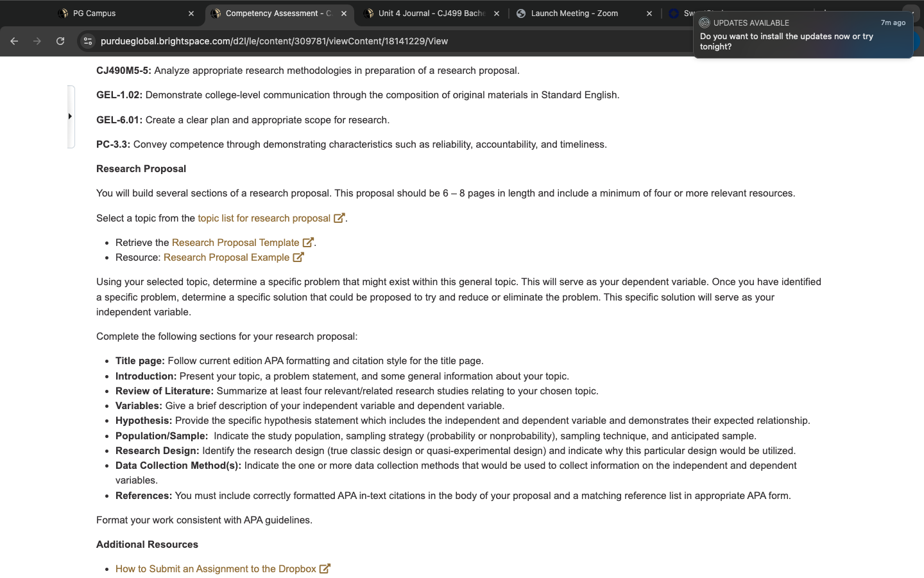
Task: Click the external-link icon after topic list
Action: (x=339, y=218)
